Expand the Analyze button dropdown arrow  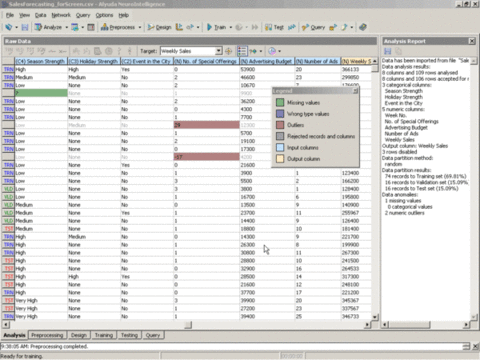[x=66, y=27]
